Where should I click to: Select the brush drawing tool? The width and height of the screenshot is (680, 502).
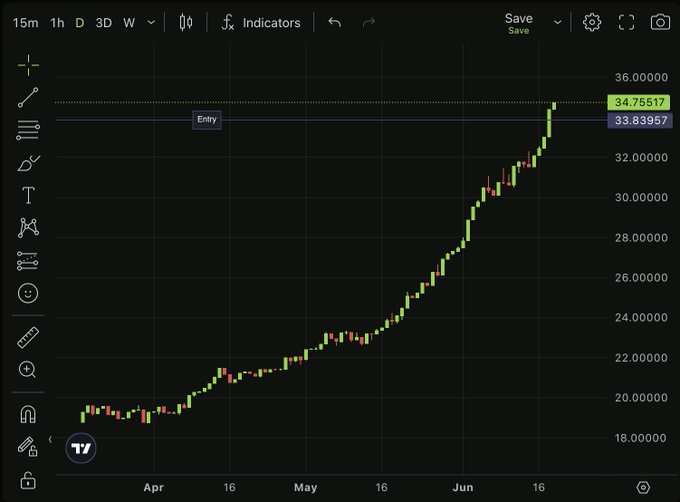(x=28, y=163)
